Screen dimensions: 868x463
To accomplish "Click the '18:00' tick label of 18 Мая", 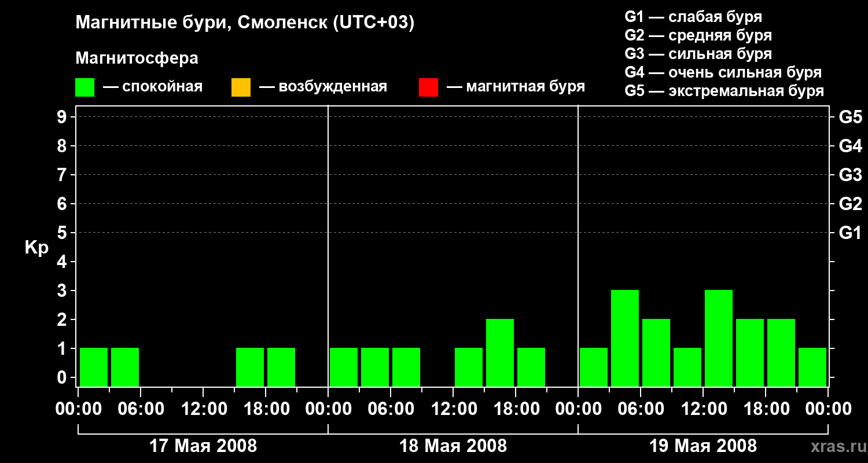I will pos(516,409).
